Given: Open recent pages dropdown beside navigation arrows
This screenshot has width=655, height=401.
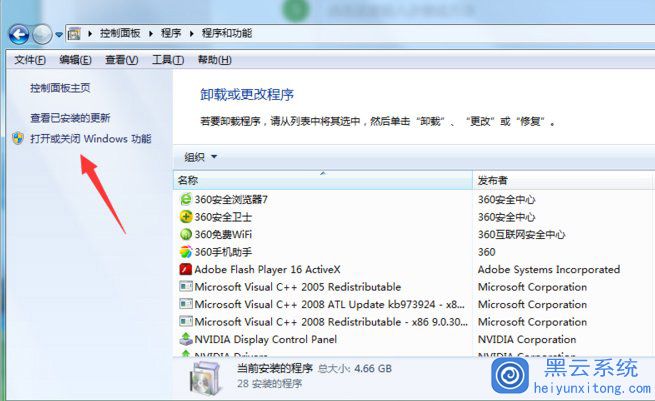Looking at the screenshot, I should point(59,35).
